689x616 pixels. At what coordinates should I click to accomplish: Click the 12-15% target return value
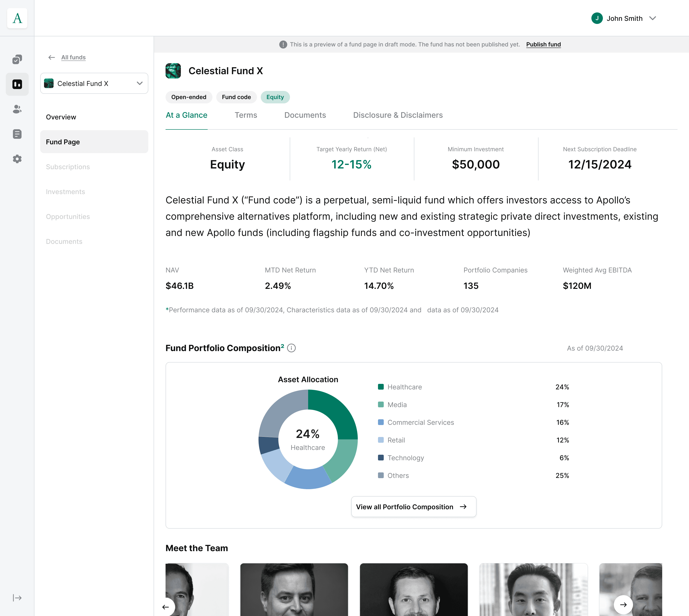pyautogui.click(x=352, y=164)
